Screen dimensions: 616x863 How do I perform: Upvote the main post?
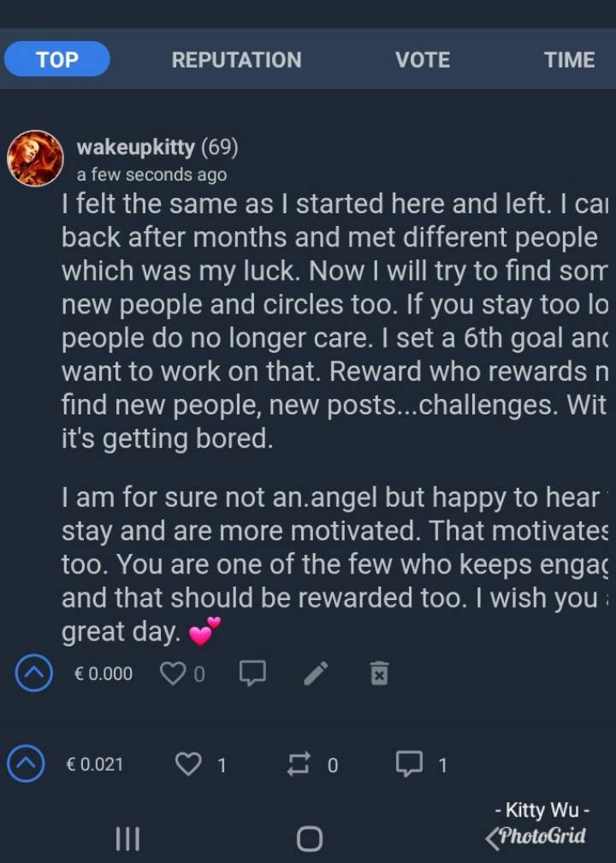click(x=27, y=764)
